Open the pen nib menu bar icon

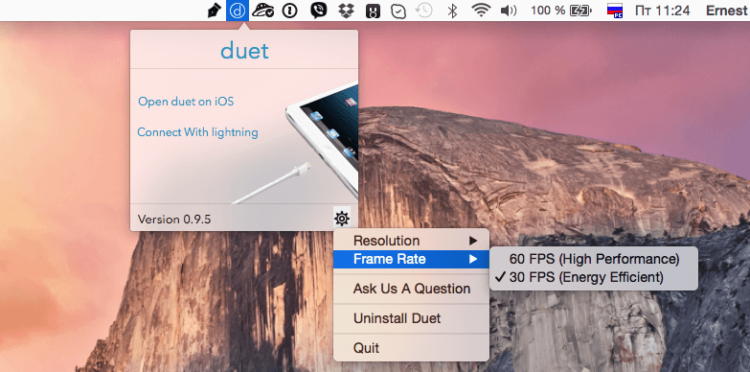click(x=214, y=11)
